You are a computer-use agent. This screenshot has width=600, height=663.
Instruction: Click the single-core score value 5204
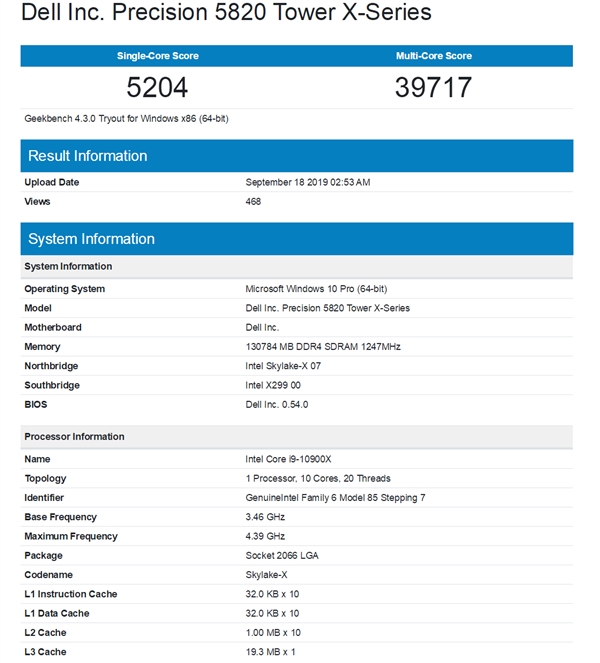point(158,88)
